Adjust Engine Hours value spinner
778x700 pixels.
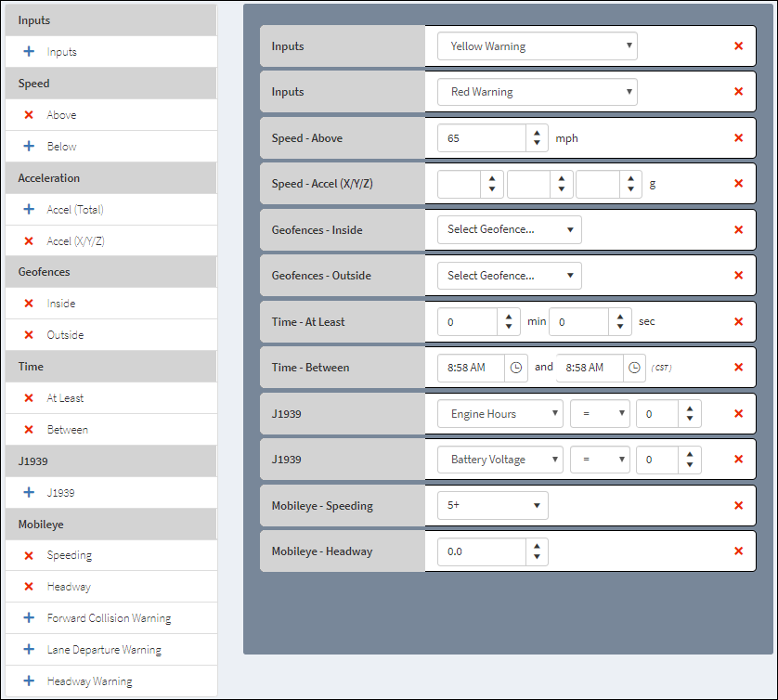pos(690,414)
